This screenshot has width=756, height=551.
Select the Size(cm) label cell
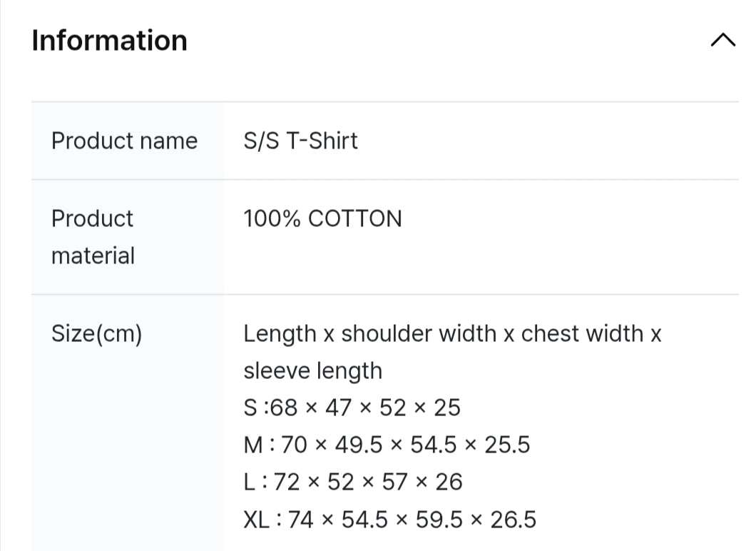[x=96, y=333]
